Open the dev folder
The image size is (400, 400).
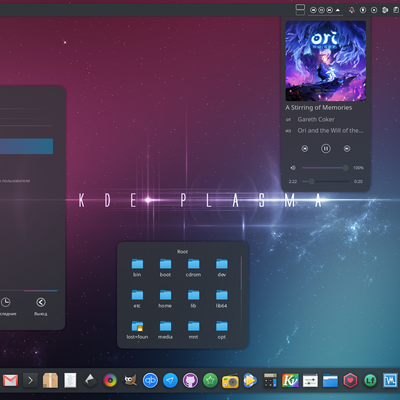[222, 268]
